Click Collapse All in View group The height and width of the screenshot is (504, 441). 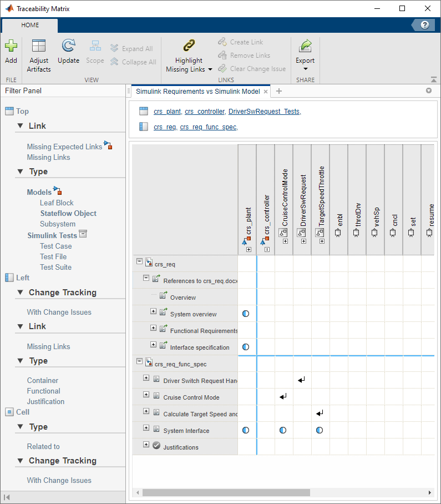pos(133,62)
